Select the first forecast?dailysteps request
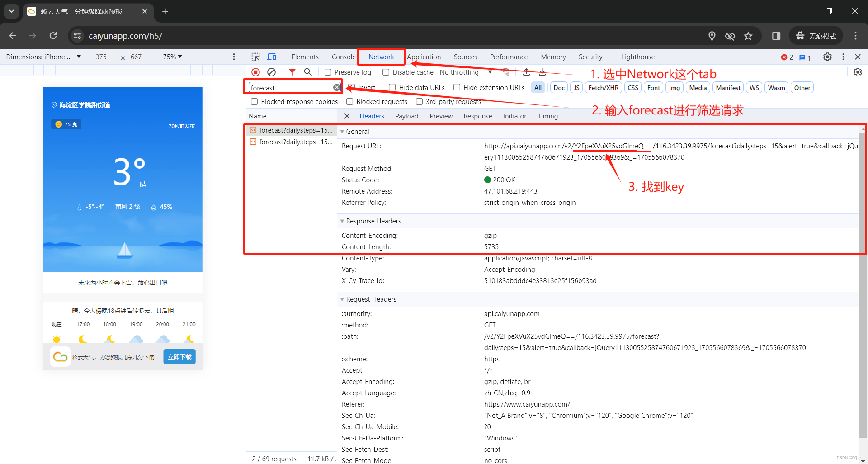The width and height of the screenshot is (868, 464). (292, 130)
